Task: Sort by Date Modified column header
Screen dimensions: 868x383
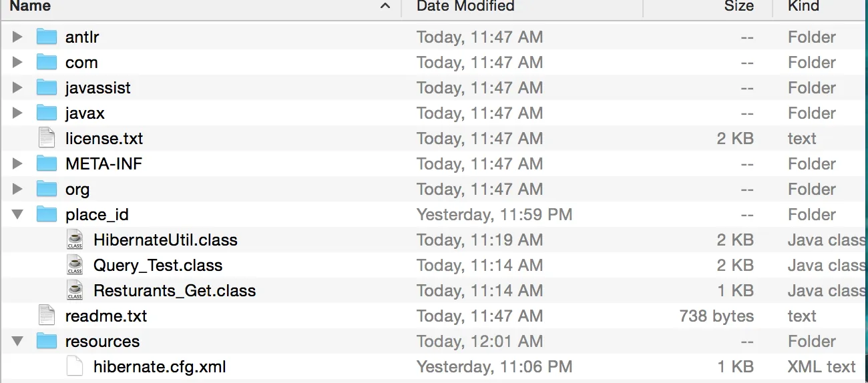Action: click(x=465, y=6)
